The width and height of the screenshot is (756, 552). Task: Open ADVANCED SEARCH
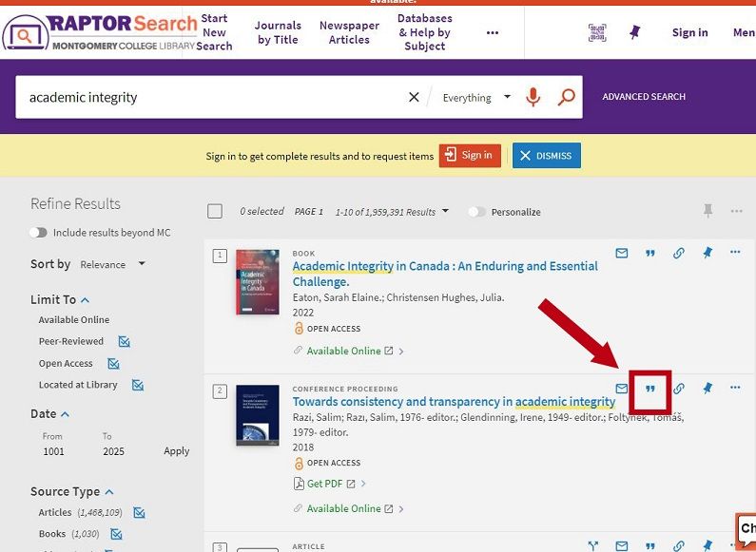coord(644,97)
